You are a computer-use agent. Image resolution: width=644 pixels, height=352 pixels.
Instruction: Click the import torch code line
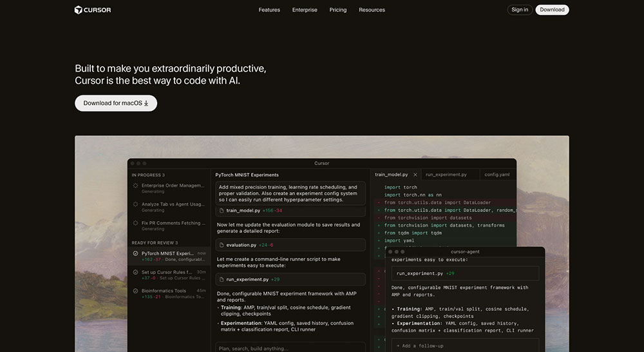coord(401,188)
